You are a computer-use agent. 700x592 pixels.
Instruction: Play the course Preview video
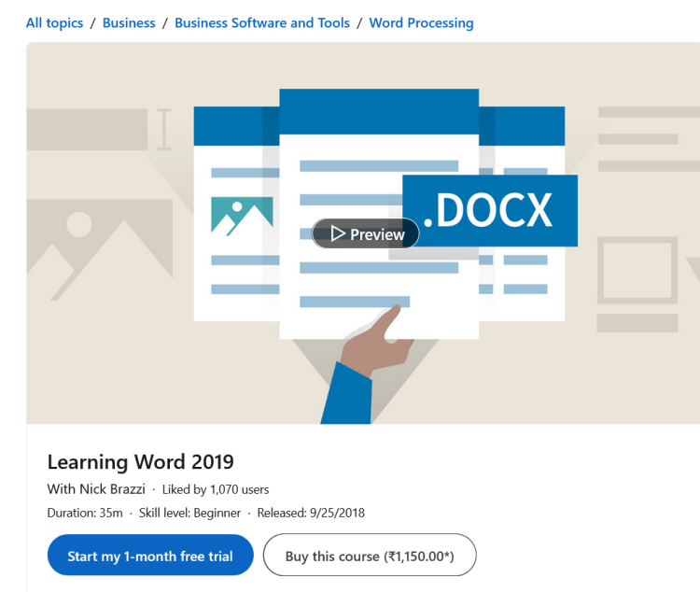coord(365,233)
